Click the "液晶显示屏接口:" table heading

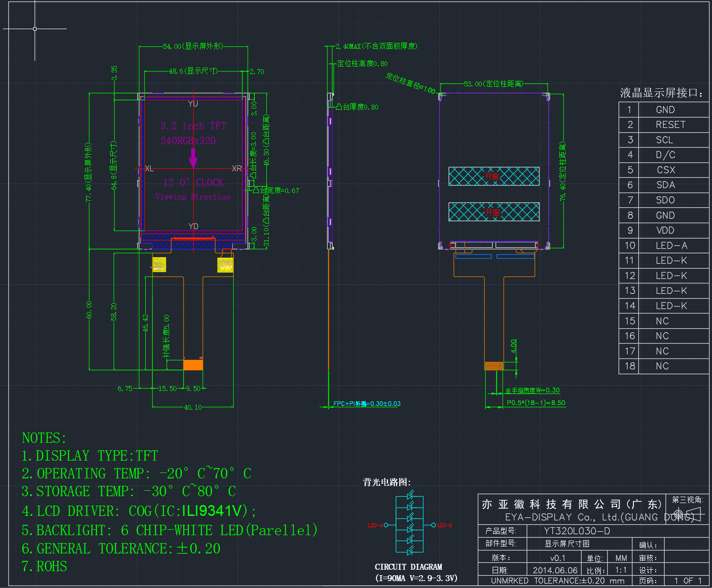(x=662, y=93)
